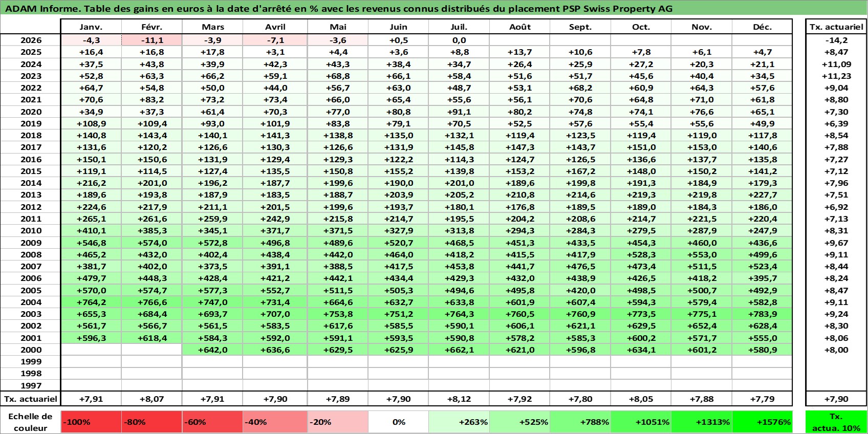Select the 2020 row label
Viewport: 868px width, 434px height.
pyautogui.click(x=31, y=112)
